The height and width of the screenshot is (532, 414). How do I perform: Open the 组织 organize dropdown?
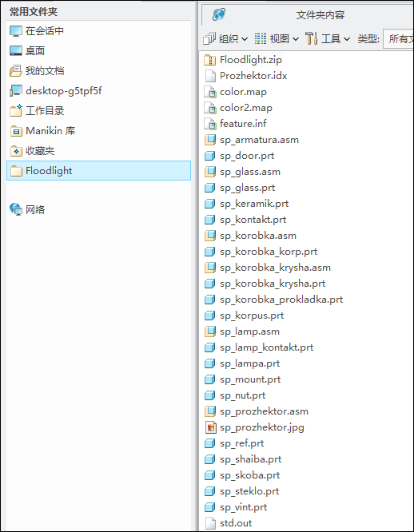tap(225, 38)
